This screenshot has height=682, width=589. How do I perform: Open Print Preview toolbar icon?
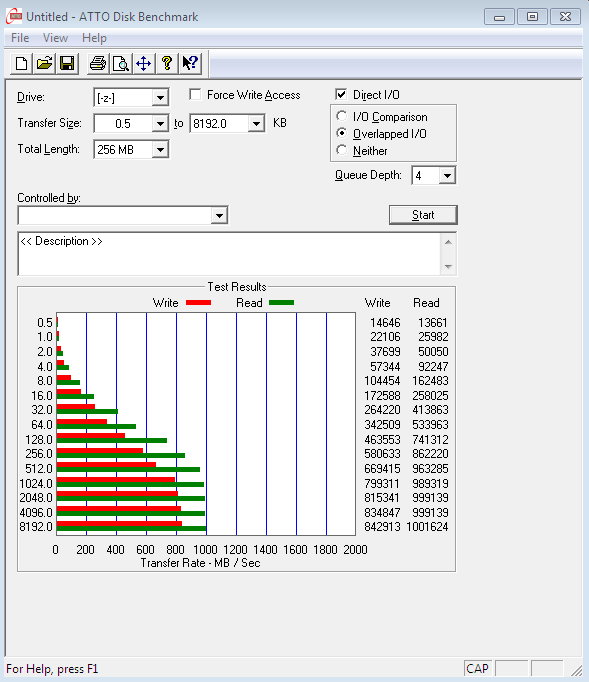(x=120, y=64)
